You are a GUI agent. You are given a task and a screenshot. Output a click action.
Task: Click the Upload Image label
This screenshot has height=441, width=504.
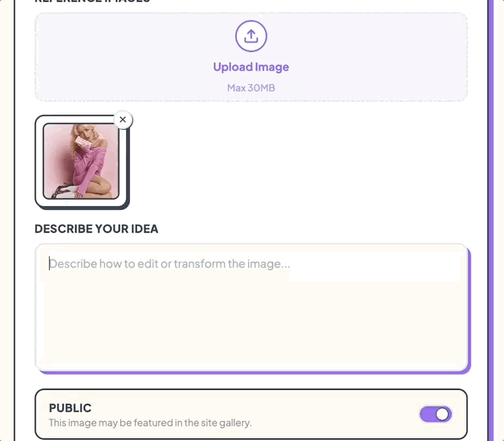tap(250, 67)
